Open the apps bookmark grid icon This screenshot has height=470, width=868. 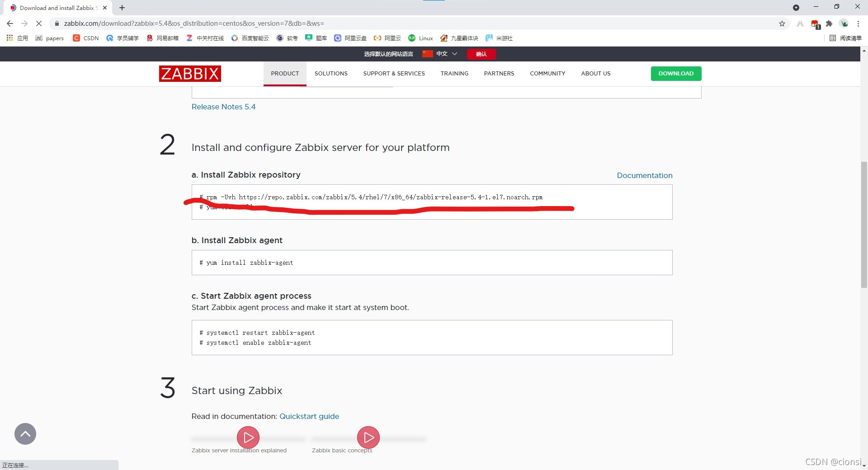[9, 38]
